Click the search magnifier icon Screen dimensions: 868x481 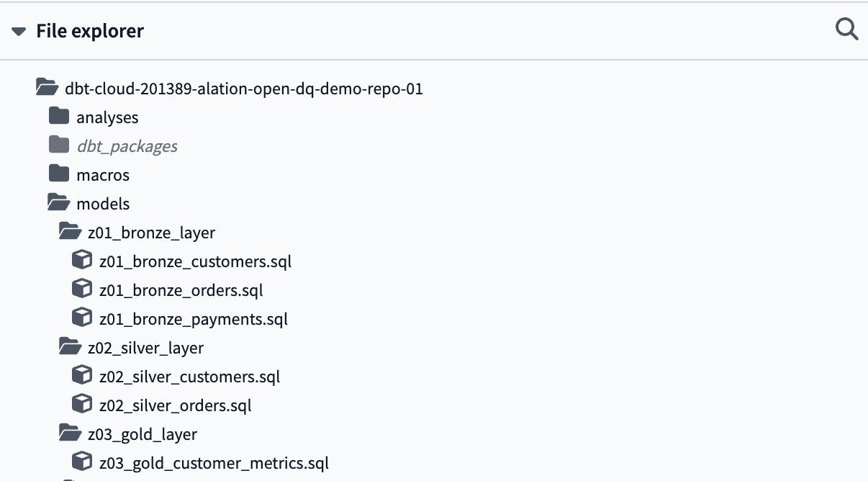(846, 30)
